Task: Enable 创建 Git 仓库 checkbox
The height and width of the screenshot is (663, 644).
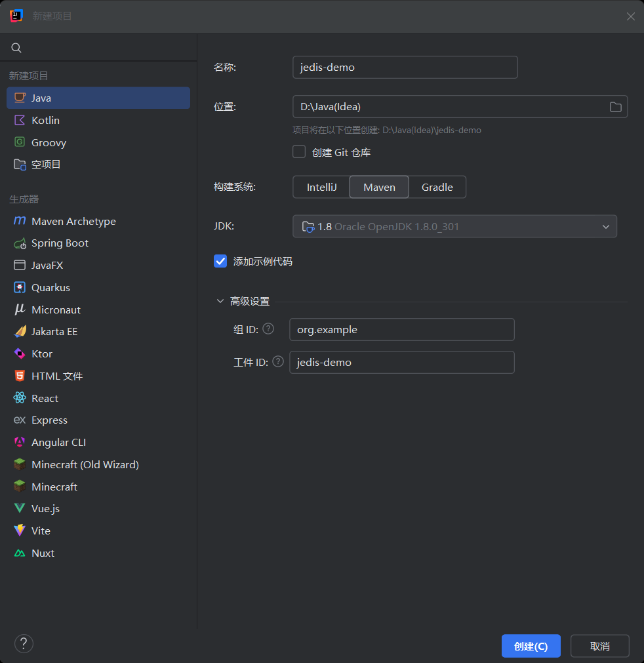Action: tap(299, 151)
